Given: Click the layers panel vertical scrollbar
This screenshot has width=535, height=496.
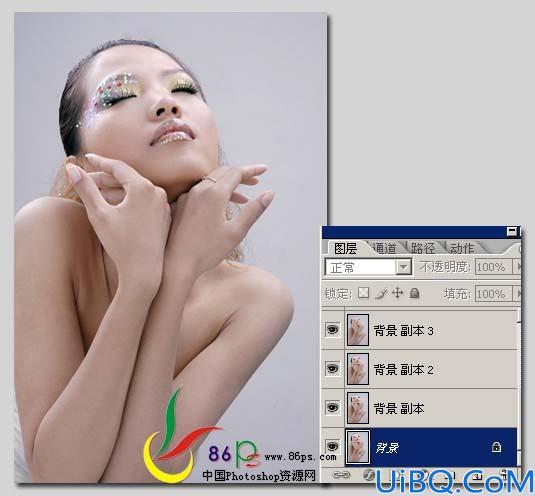Looking at the screenshot, I should tap(519, 387).
